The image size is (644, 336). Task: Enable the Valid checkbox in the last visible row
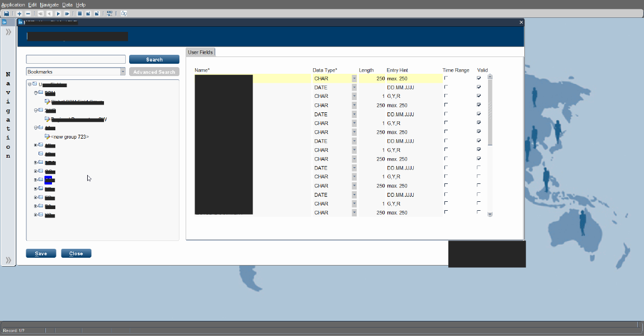[x=479, y=212]
